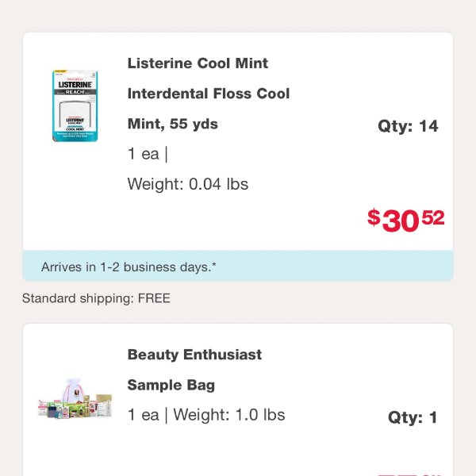Click the 1 ea unit text for Listerine
476x476 pixels.
point(144,154)
